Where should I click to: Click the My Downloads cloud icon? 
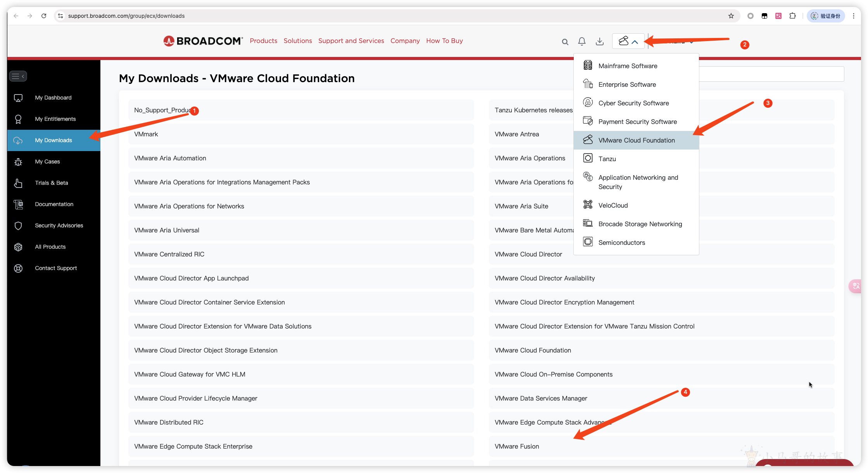[x=18, y=141]
